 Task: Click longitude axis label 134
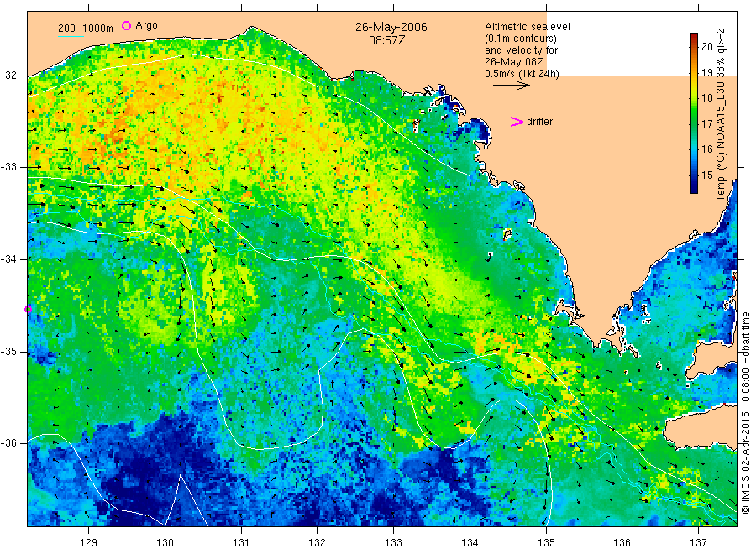pyautogui.click(x=470, y=543)
